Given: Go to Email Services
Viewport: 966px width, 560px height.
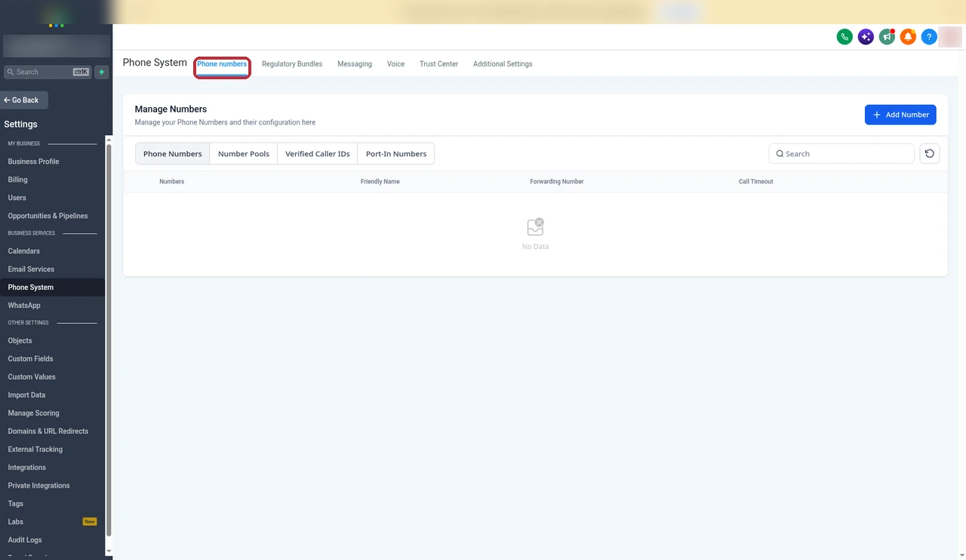Looking at the screenshot, I should click(31, 269).
